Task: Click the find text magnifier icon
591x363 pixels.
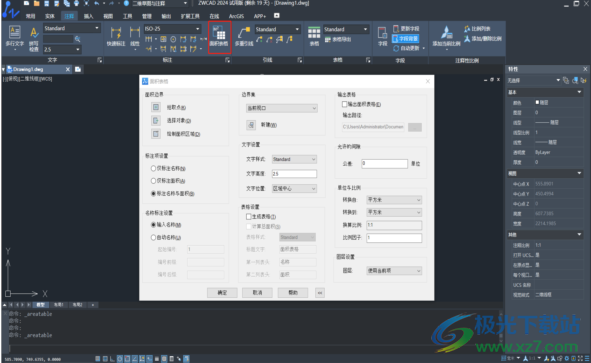Action: [77, 39]
